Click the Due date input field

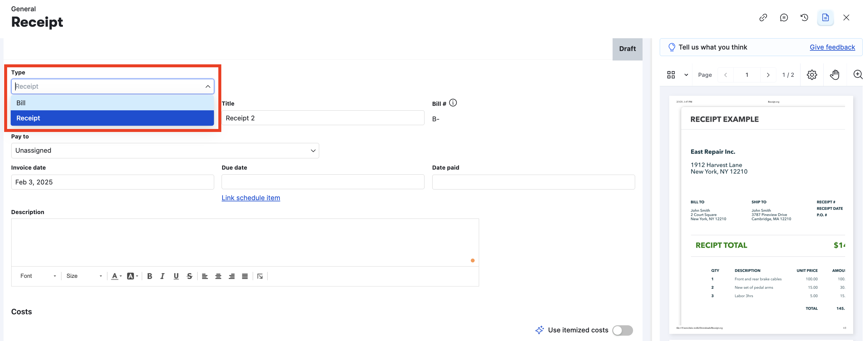coord(323,182)
